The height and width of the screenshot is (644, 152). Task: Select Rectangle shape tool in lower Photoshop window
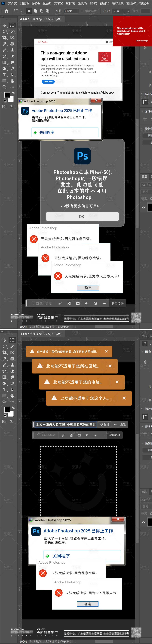tap(4, 396)
